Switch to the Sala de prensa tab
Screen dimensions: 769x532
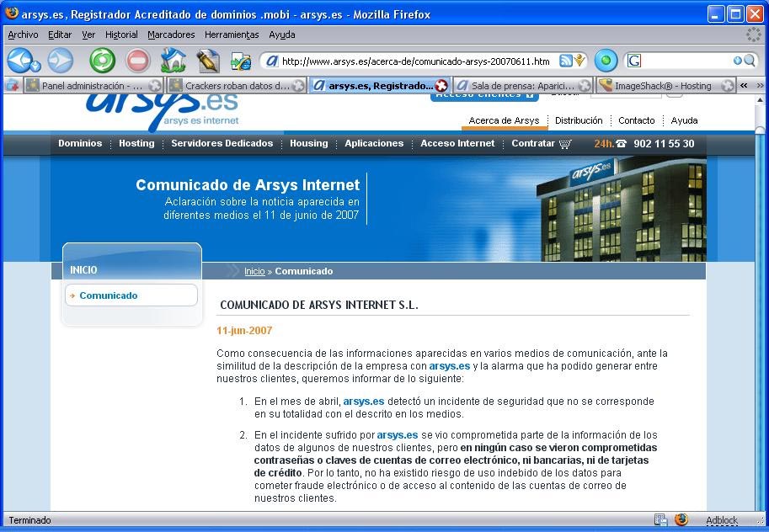522,85
